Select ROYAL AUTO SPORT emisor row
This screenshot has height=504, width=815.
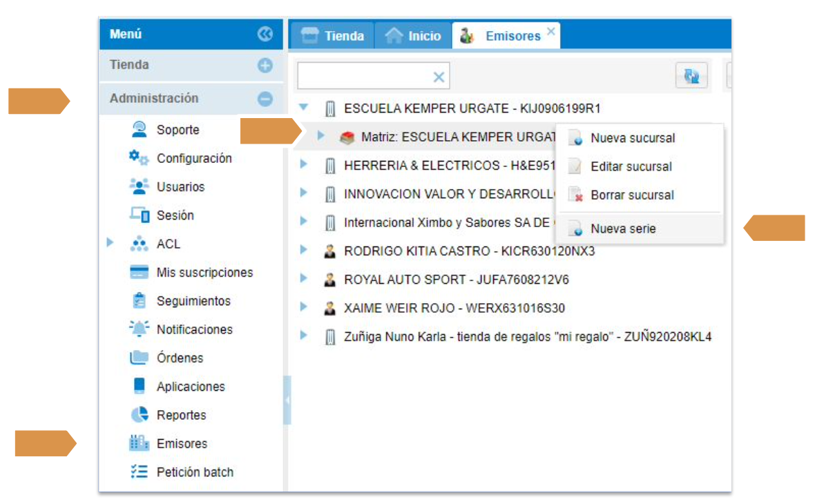[456, 280]
